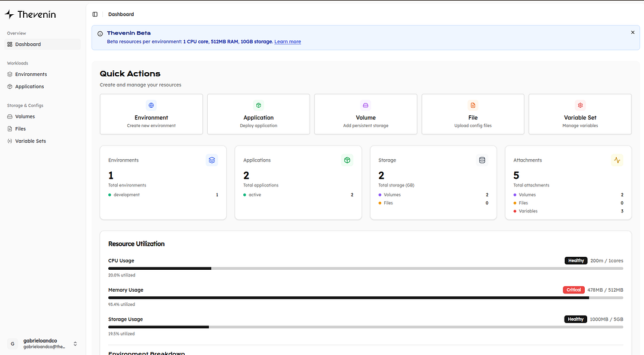Click the Memory Usage progress bar
The width and height of the screenshot is (644, 355).
click(x=366, y=298)
